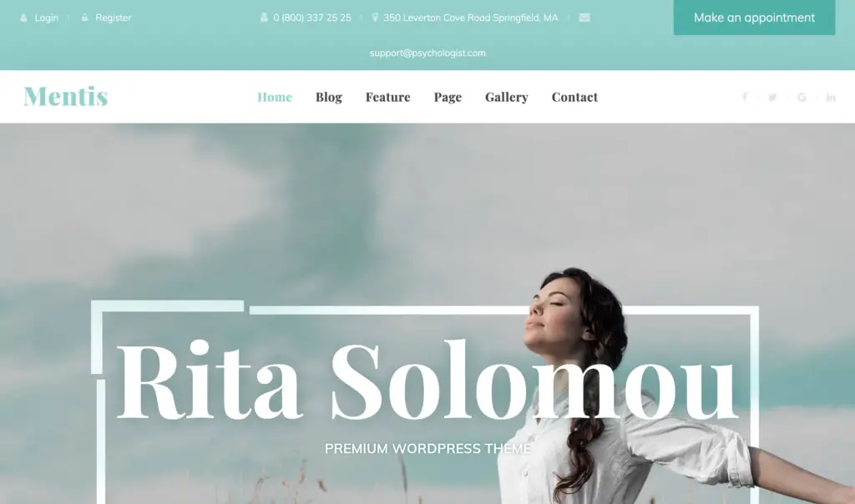Go to the Gallery menu item
Screen dimensions: 855x504
click(507, 97)
